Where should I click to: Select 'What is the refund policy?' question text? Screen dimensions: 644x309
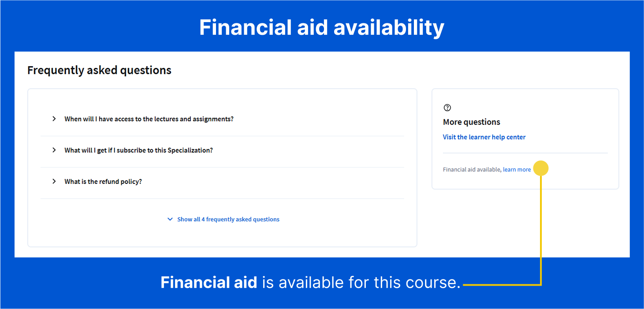tap(103, 182)
